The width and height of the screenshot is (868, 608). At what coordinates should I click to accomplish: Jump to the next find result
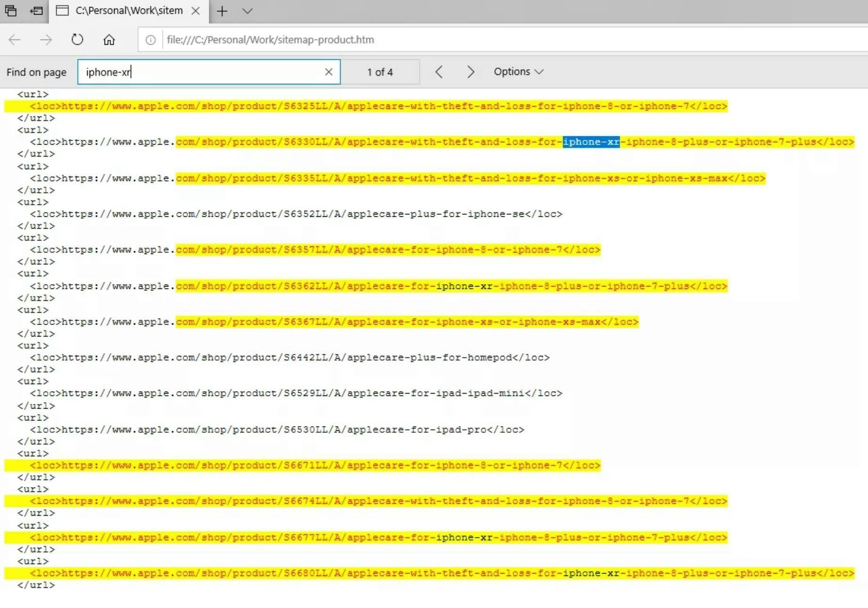click(470, 72)
